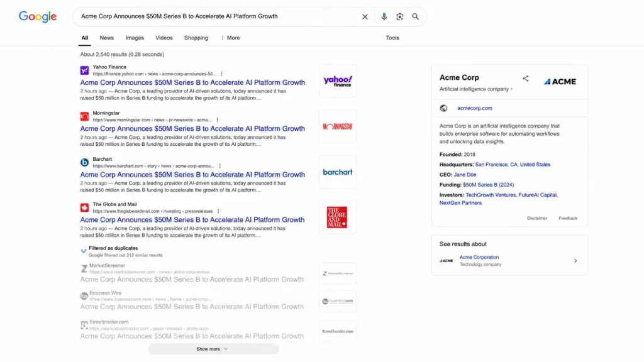Click the Morningstar favicon
The height and width of the screenshot is (362, 644).
click(x=85, y=116)
